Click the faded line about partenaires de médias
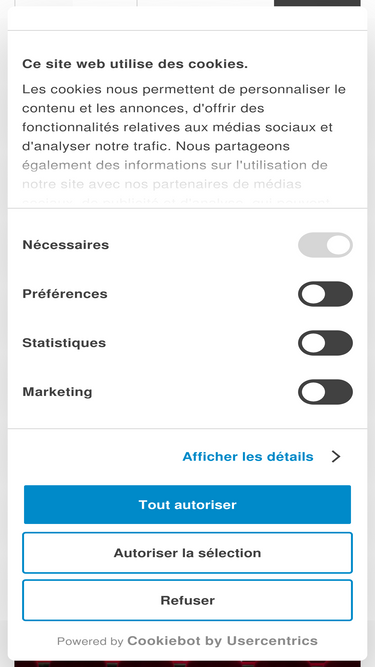Viewport: 375px width, 667px height. coord(162,184)
